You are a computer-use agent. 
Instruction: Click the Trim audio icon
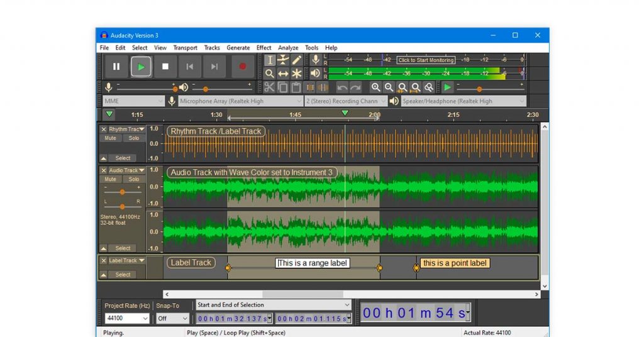[310, 87]
